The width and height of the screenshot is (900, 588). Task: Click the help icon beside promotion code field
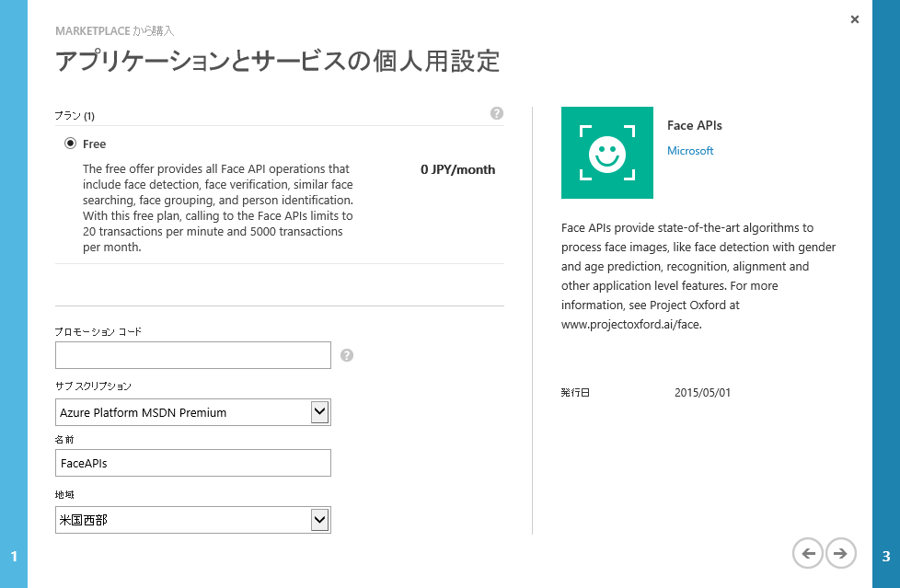coord(346,353)
